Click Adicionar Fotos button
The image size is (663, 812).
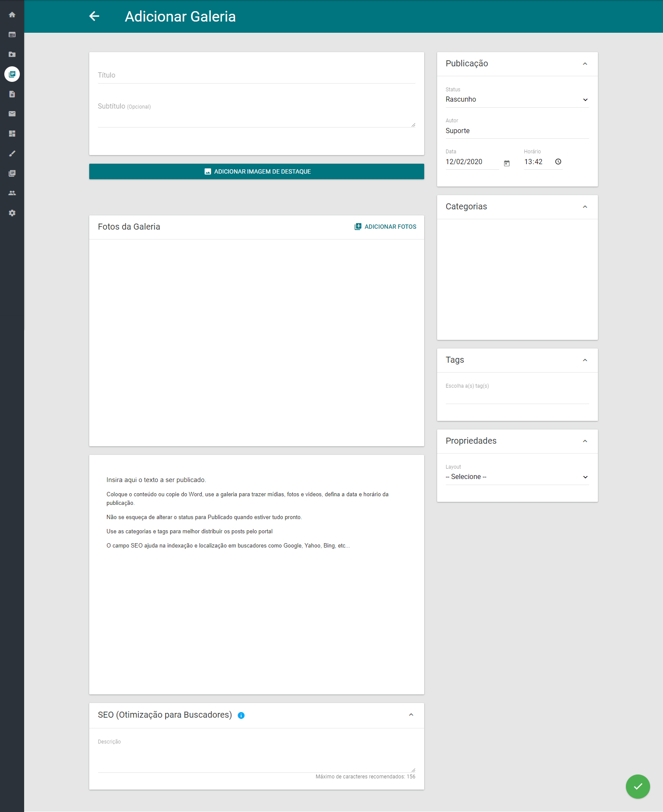click(x=385, y=227)
